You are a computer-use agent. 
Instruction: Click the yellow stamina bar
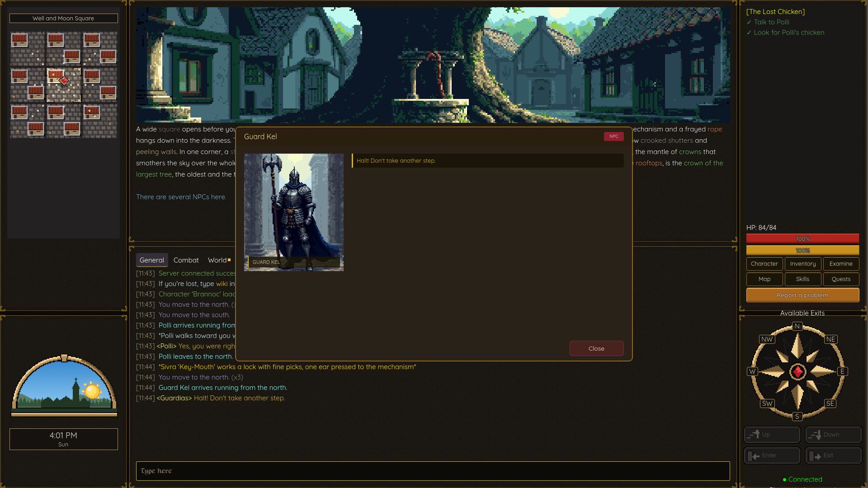click(802, 250)
